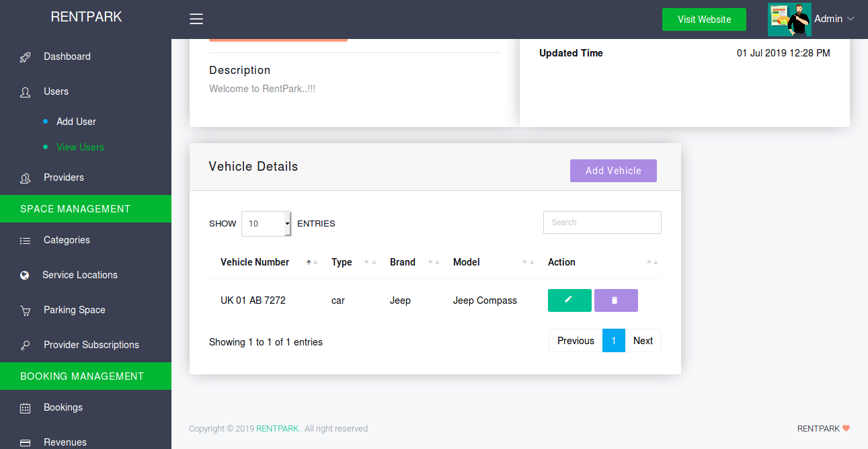The height and width of the screenshot is (449, 868).
Task: Expand the Admin account dropdown
Action: [x=834, y=19]
